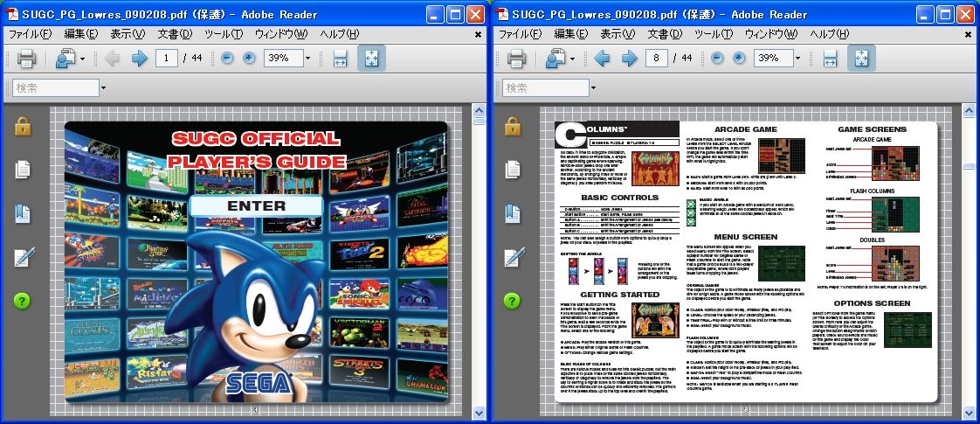Close document x in left window menu bar
This screenshot has height=424, width=980.
pyautogui.click(x=478, y=34)
